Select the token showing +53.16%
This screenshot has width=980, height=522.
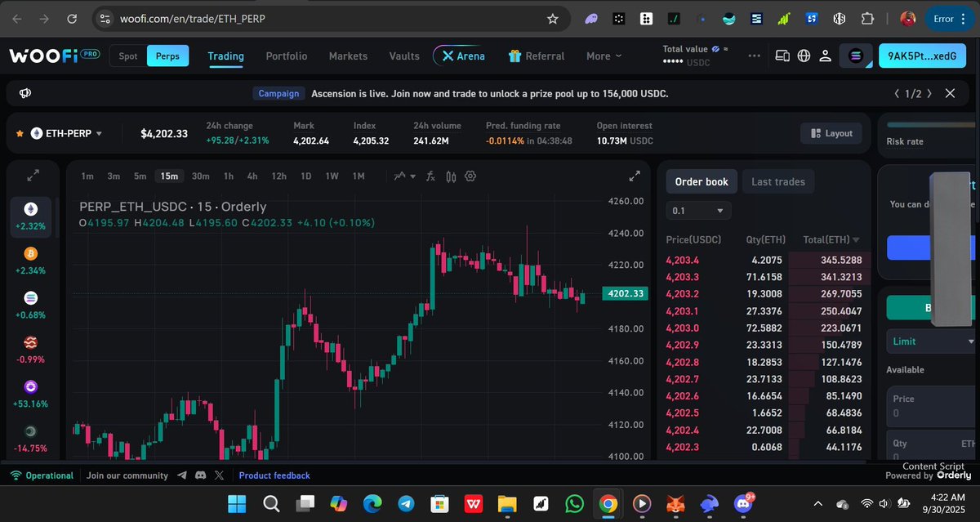pos(31,393)
